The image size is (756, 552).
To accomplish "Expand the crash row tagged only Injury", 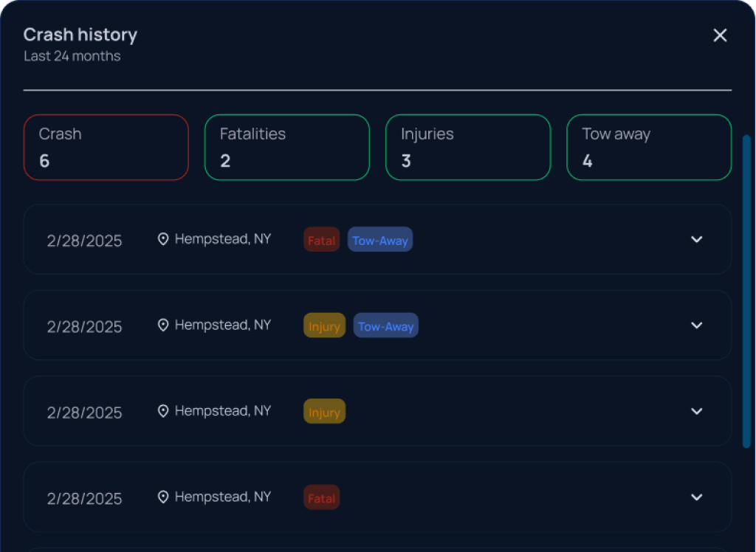I will [696, 411].
